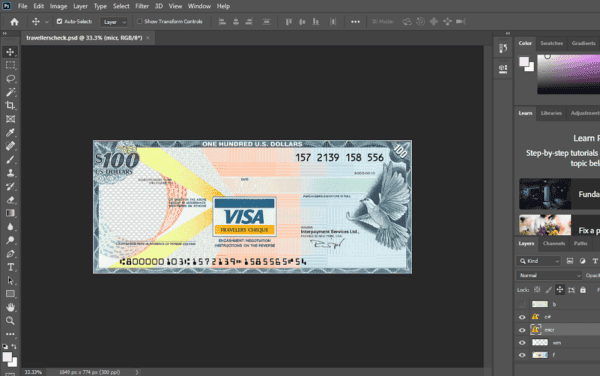
Task: Select the Brush tool
Action: tap(10, 160)
